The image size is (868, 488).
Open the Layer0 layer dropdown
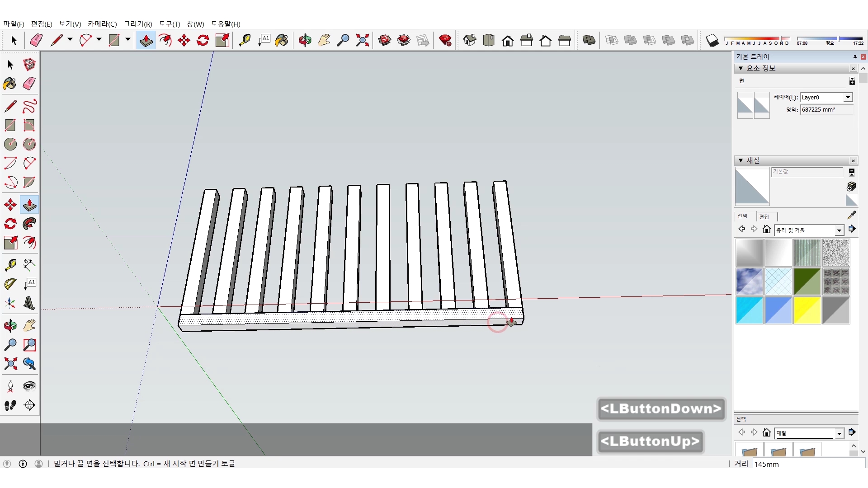pos(848,97)
